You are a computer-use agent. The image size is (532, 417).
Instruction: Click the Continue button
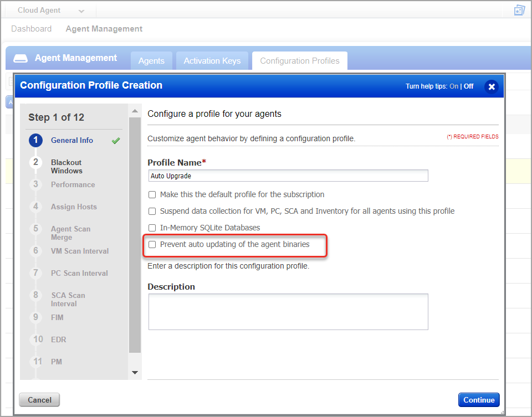tap(479, 400)
